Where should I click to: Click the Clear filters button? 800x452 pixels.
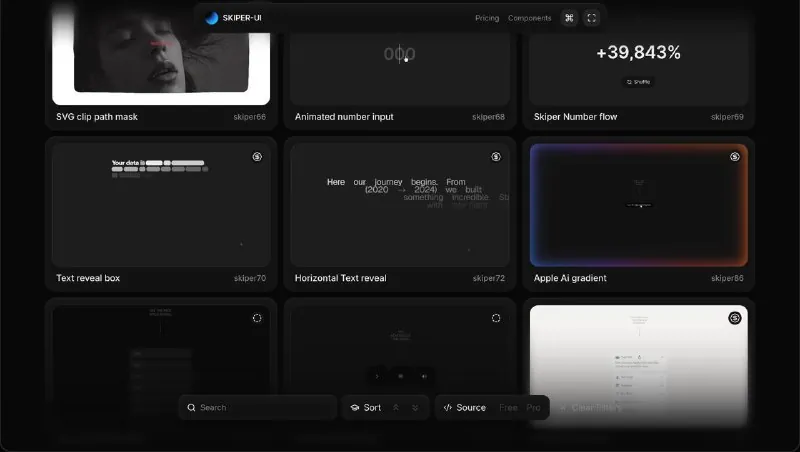[x=591, y=408]
